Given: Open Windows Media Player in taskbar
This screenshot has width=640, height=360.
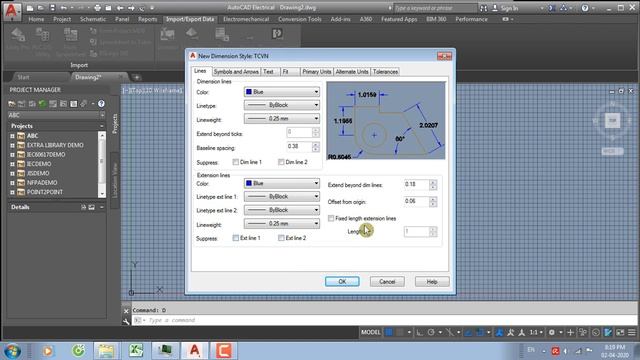Looking at the screenshot, I should pyautogui.click(x=48, y=351).
